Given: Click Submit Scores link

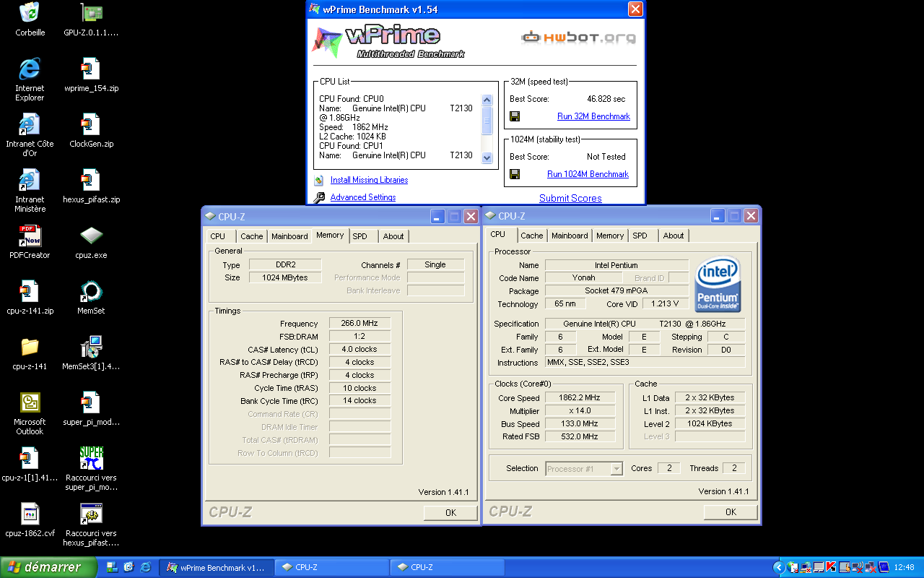Looking at the screenshot, I should 570,198.
